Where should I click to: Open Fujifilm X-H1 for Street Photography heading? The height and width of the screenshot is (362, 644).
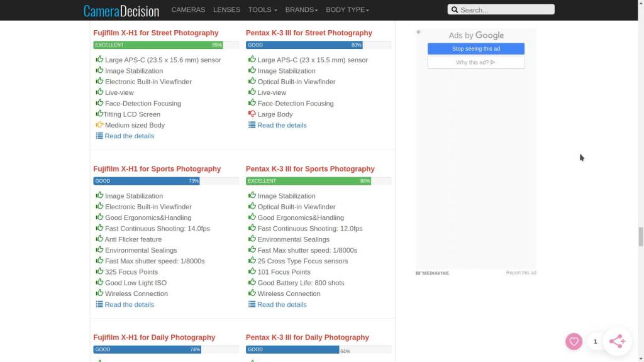coord(156,33)
